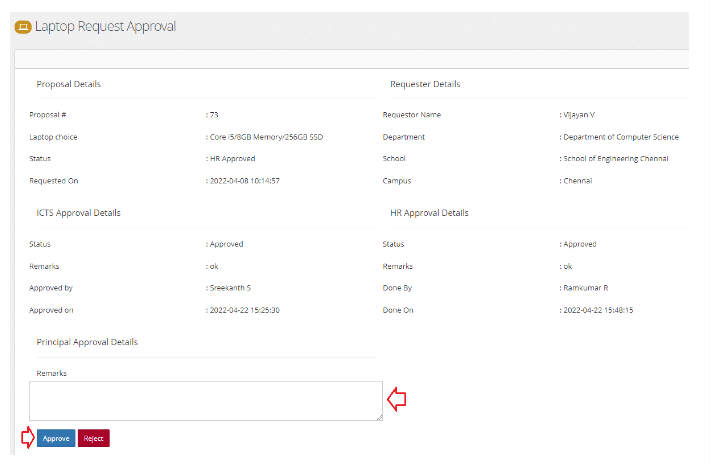Screen dimensions: 711x464
Task: Focus the Principal Remarks text area
Action: click(205, 400)
